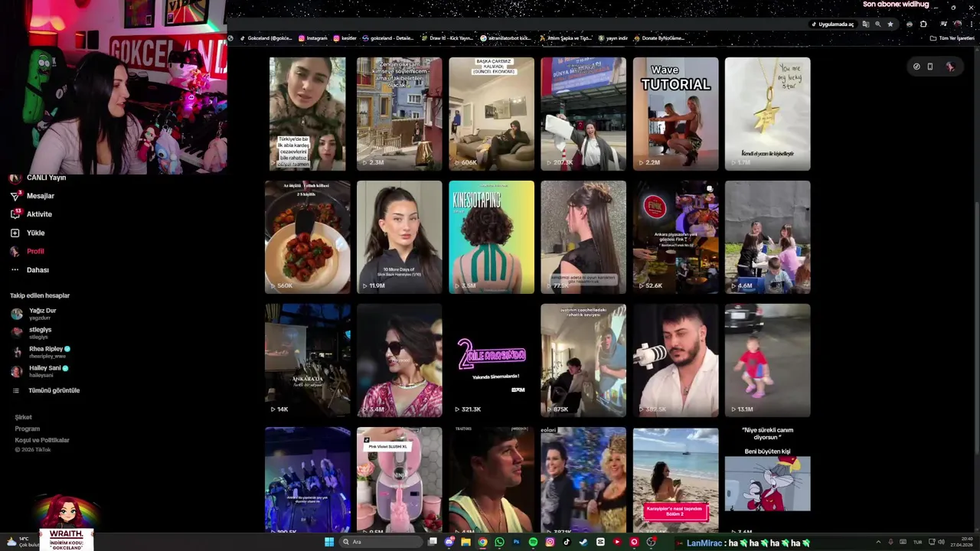The width and height of the screenshot is (980, 551).
Task: Open the Instagram bookmark
Action: point(313,38)
